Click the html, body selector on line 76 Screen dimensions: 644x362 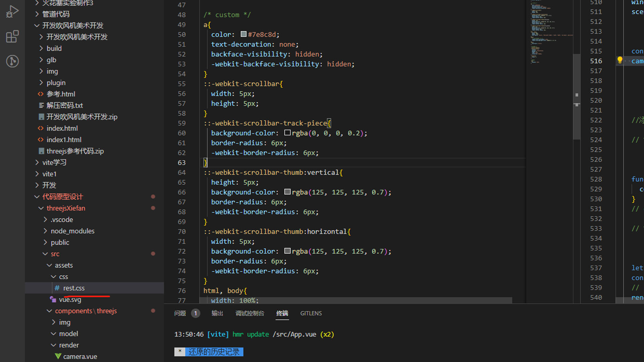pyautogui.click(x=223, y=291)
